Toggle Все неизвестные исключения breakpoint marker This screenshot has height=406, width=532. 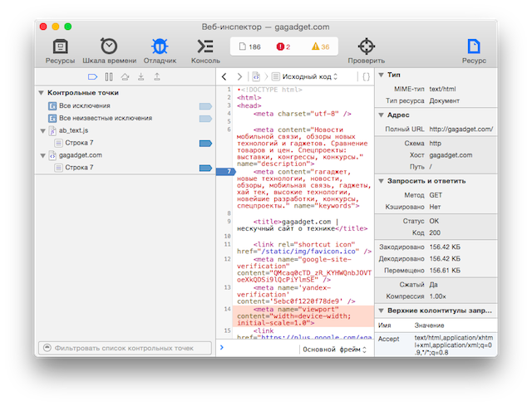pyautogui.click(x=205, y=119)
